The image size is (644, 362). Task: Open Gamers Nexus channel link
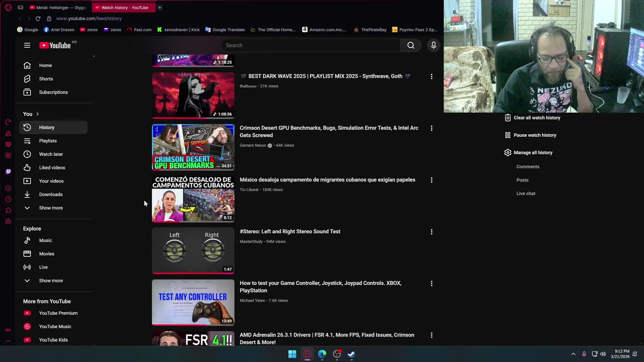253,145
